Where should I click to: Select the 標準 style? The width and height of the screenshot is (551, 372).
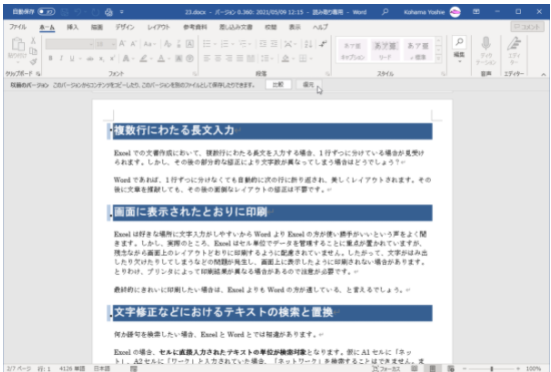click(418, 51)
